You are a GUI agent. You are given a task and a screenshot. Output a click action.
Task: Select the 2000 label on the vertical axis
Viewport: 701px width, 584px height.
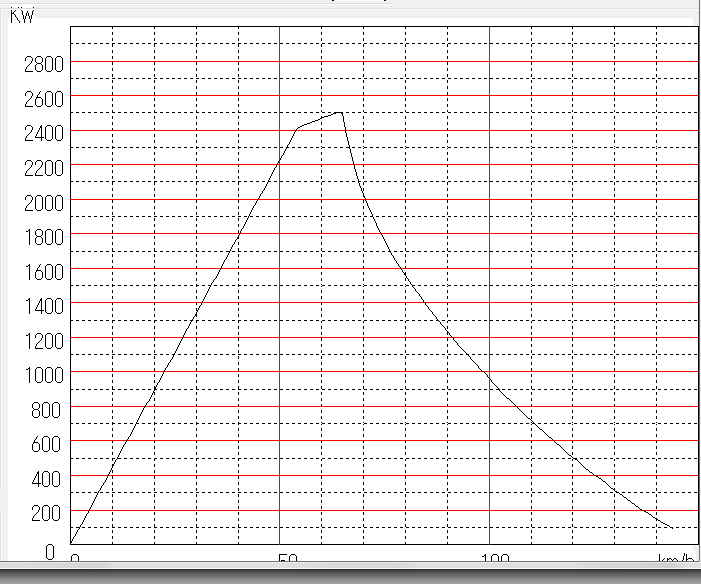coord(42,201)
